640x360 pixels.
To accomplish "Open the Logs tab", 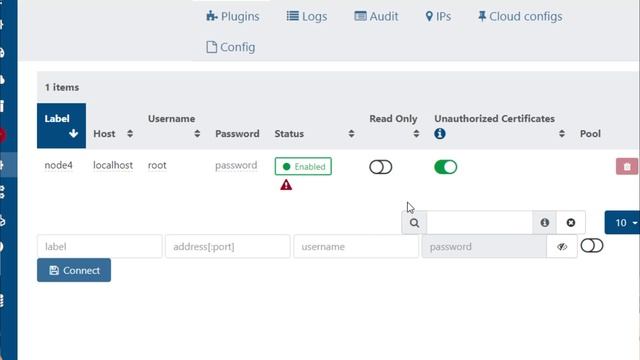I will click(307, 16).
